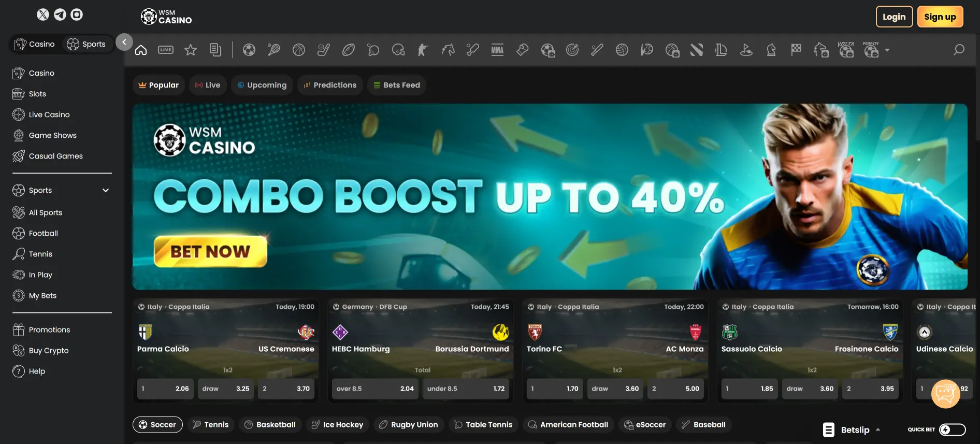Select boxing glove icon

point(523,50)
